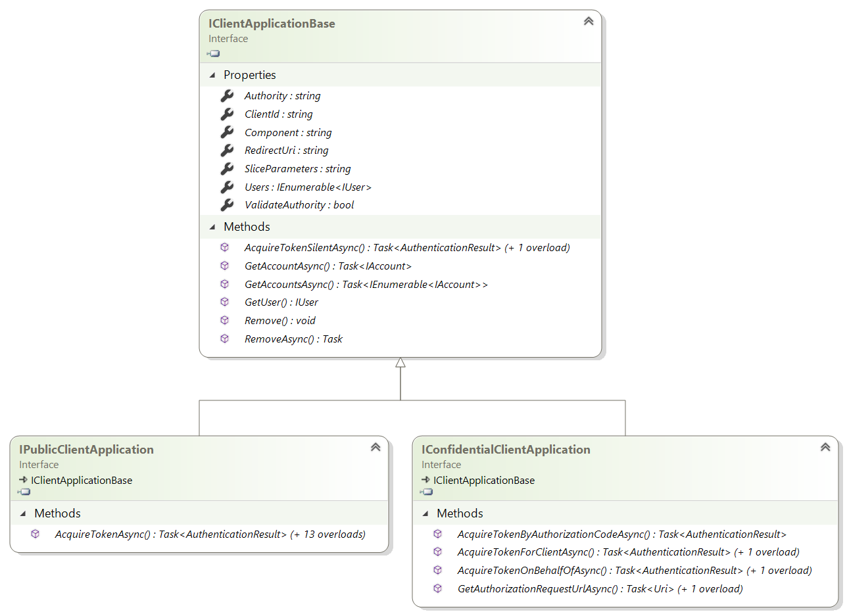
Task: Collapse Properties section in IClientApplicationBase
Action: pos(212,75)
